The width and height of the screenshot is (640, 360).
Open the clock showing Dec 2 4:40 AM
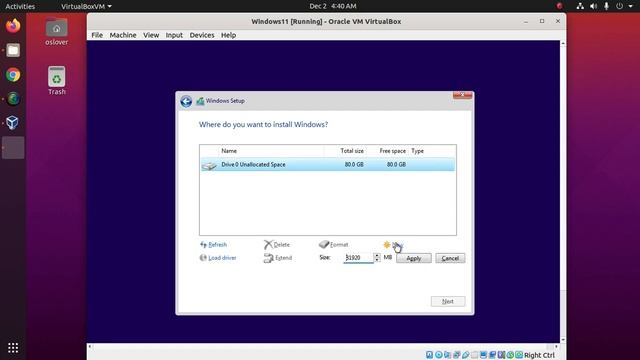coord(333,6)
